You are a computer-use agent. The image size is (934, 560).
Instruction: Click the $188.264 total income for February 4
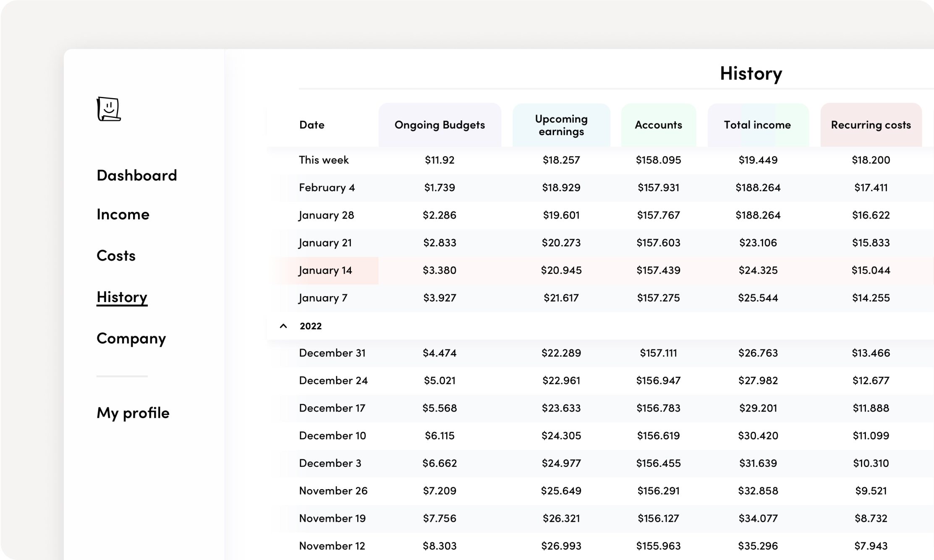[x=758, y=188]
